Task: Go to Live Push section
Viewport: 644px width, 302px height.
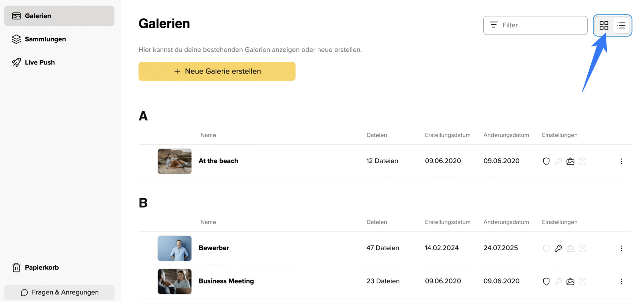Action: coord(40,62)
